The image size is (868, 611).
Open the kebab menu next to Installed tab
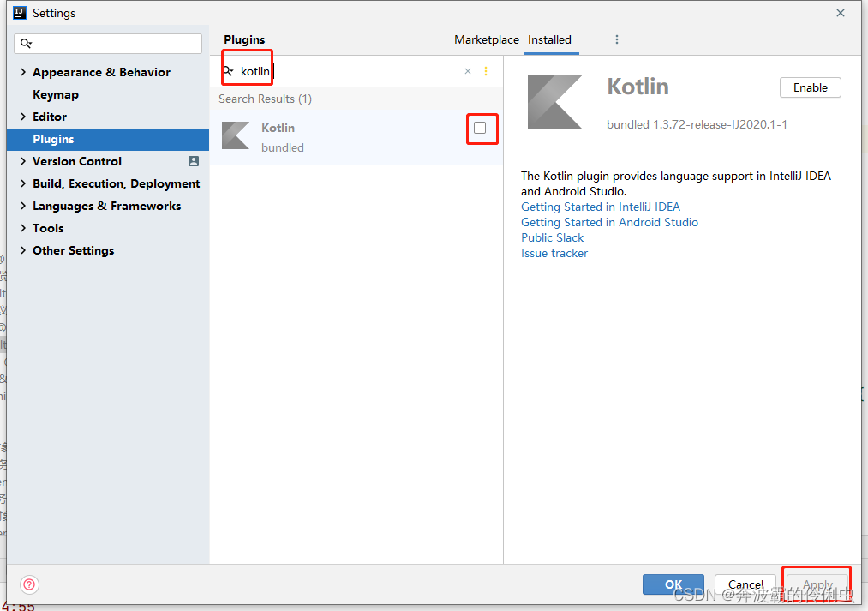point(616,39)
